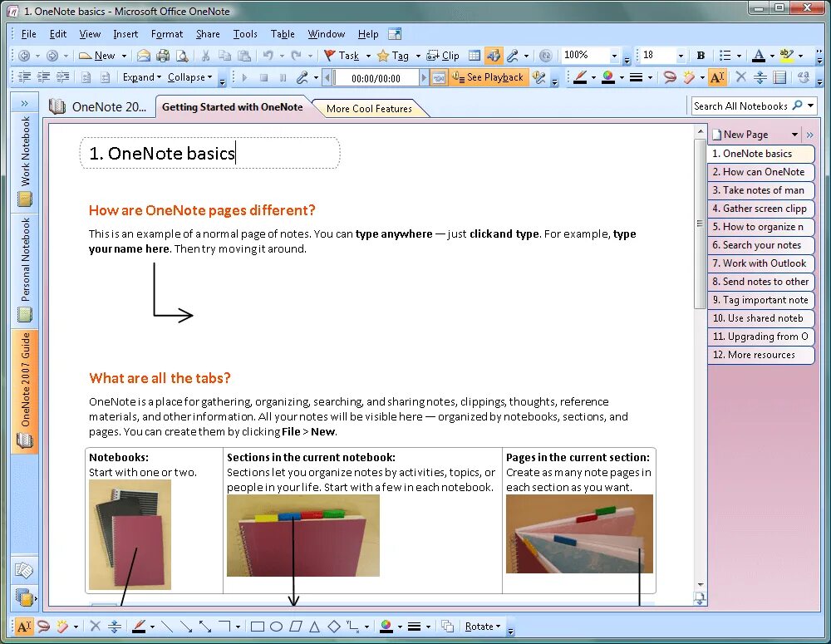This screenshot has width=831, height=644.
Task: Open page 7. Work with Outlook
Action: (x=760, y=263)
